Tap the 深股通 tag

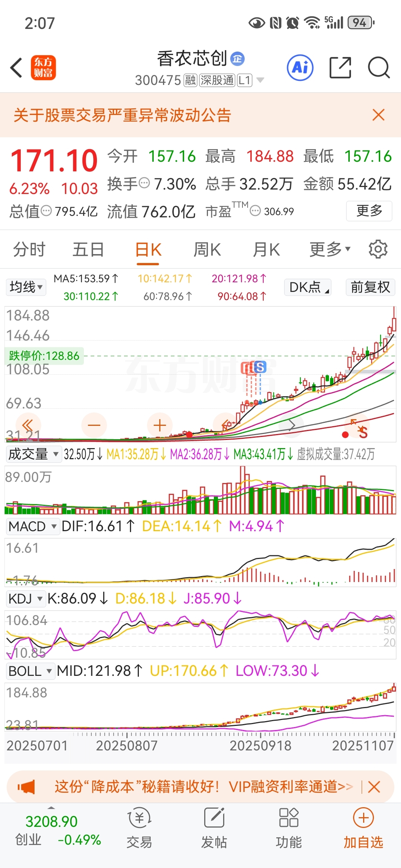pyautogui.click(x=217, y=80)
